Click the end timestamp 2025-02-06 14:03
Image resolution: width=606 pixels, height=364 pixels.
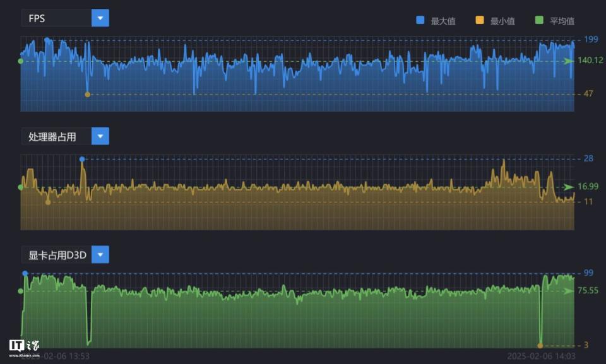point(540,356)
